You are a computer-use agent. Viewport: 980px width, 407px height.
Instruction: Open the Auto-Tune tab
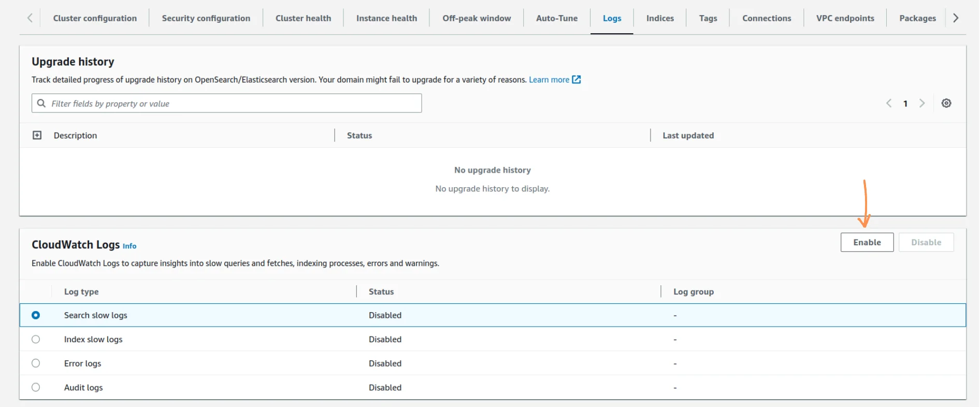coord(556,18)
